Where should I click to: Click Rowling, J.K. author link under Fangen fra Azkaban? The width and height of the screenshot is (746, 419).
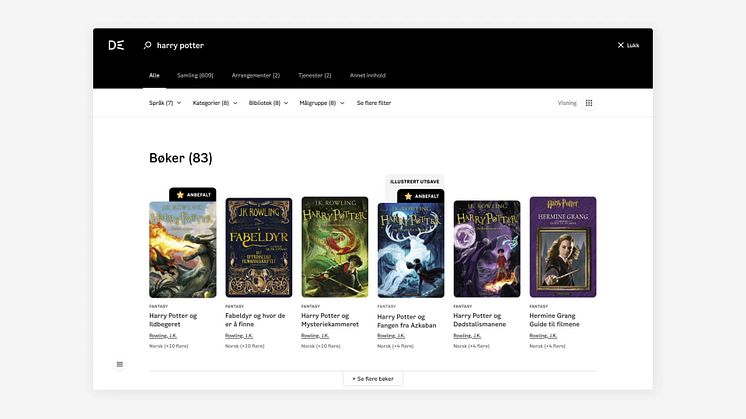[x=391, y=336]
